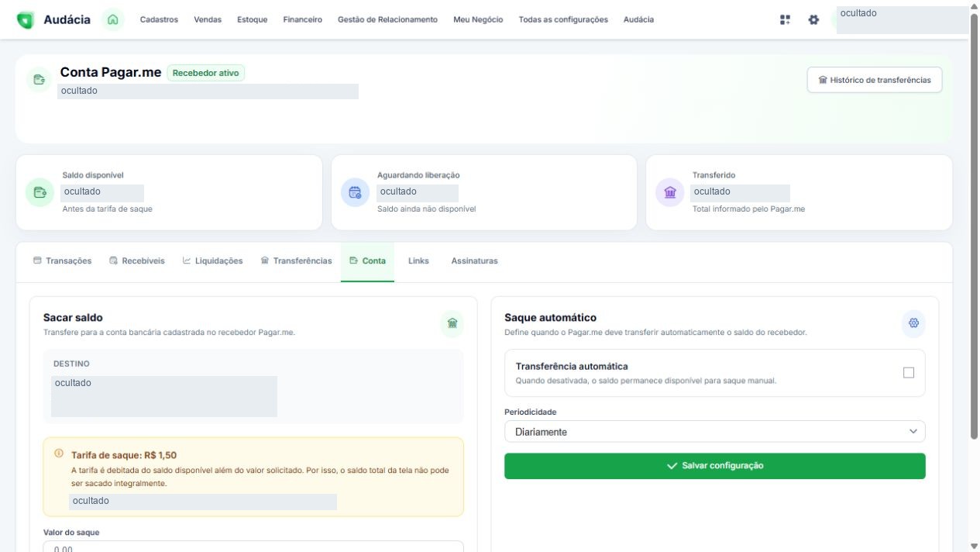Open the Financeiro menu
This screenshot has width=980, height=552.
(303, 19)
